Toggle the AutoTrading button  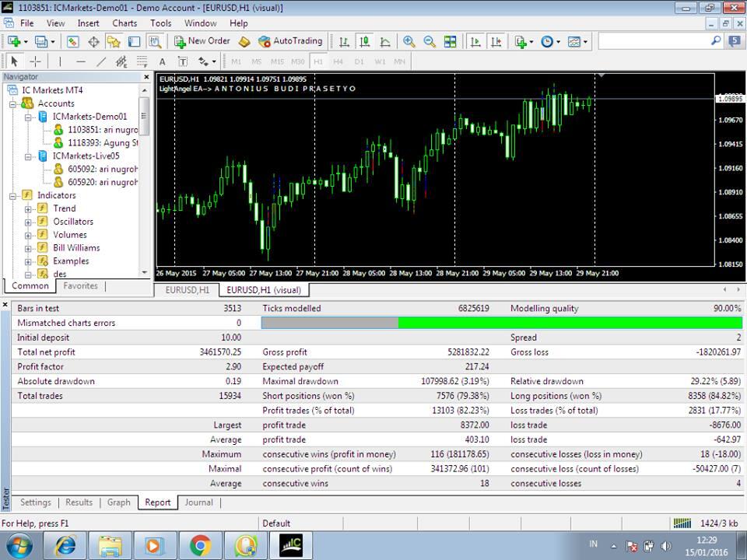(290, 41)
